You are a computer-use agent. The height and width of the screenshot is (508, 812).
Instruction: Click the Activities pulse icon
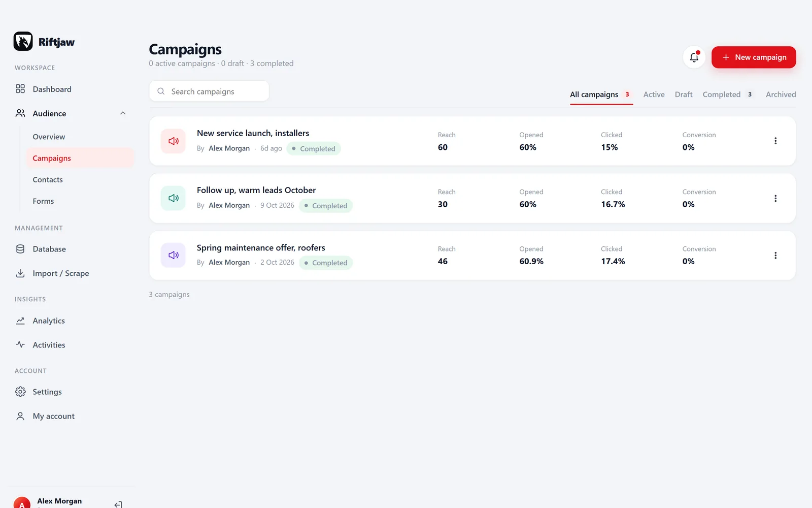coord(20,344)
